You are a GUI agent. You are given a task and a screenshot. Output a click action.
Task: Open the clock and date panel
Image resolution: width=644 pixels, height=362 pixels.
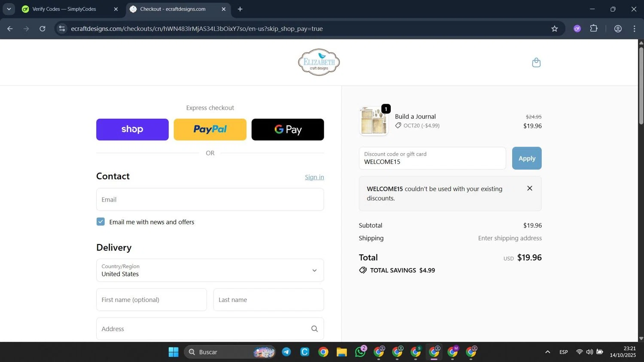623,352
